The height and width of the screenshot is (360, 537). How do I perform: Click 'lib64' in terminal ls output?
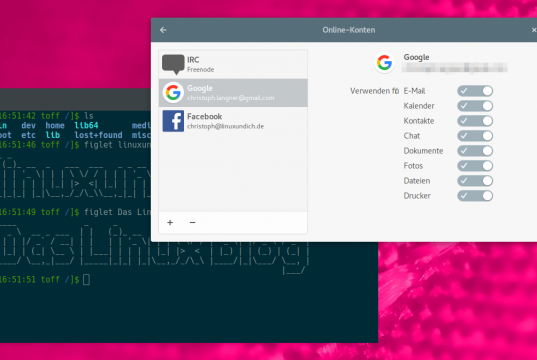86,126
